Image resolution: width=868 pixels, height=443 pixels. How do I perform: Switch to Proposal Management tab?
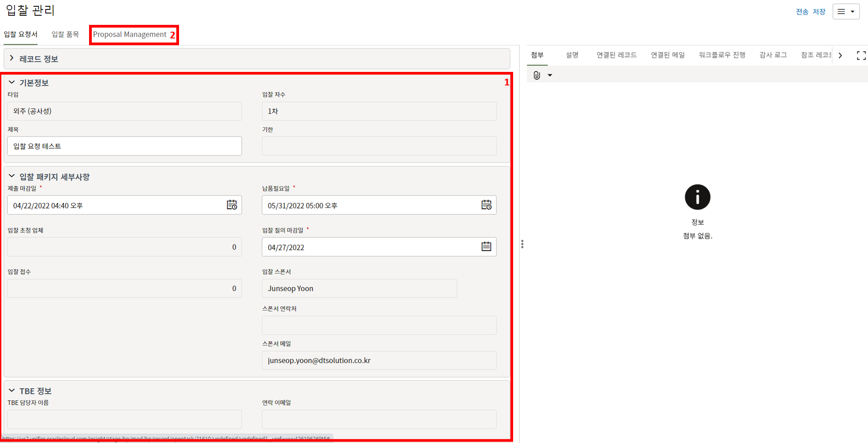pyautogui.click(x=130, y=35)
